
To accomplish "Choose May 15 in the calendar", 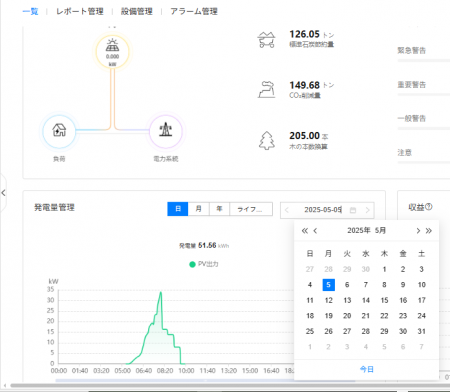I will tap(384, 300).
